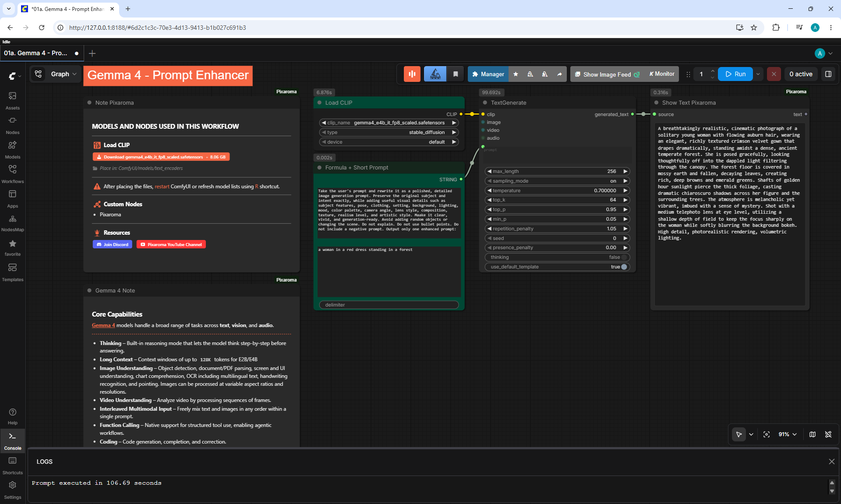The height and width of the screenshot is (504, 841).
Task: Open the favorite sidebar panel
Action: pos(13,247)
